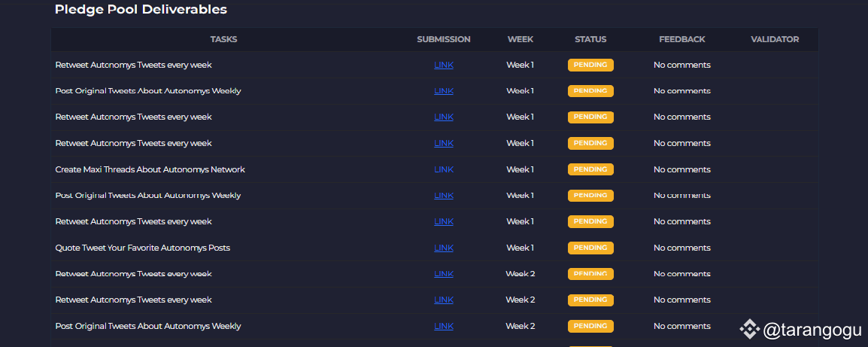Click the STATUS column header
The image size is (868, 347).
(590, 39)
